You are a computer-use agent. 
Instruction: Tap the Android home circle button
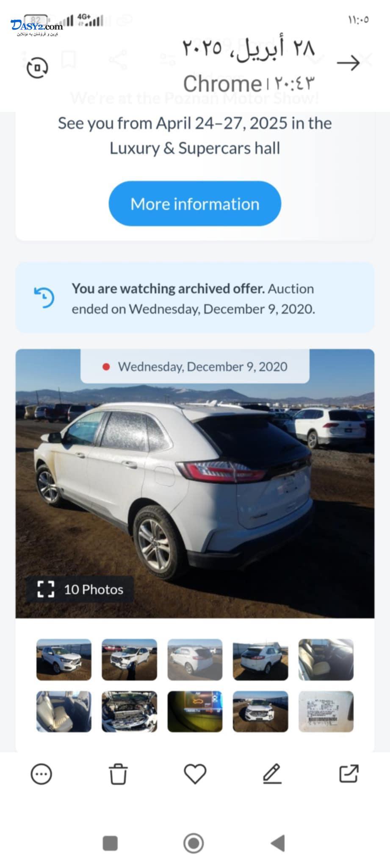pos(194,843)
